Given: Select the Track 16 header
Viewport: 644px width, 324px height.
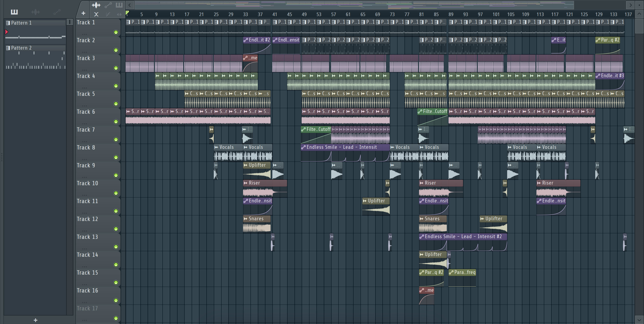Looking at the screenshot, I should 98,296.
